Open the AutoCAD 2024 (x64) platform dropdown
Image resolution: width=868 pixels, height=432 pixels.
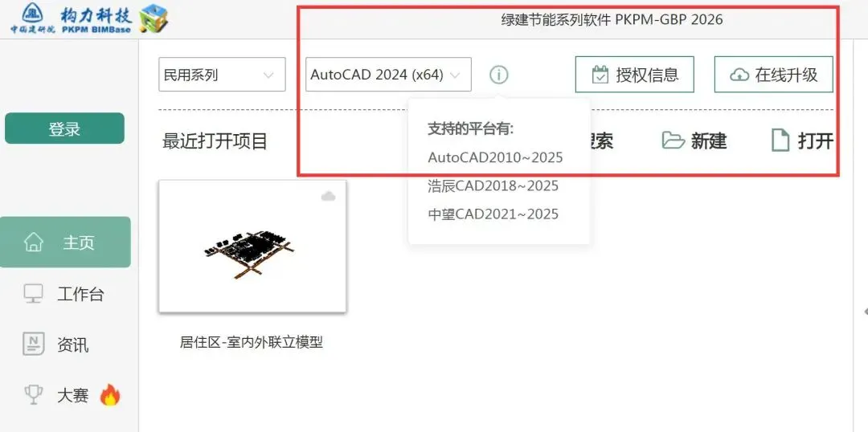click(389, 74)
